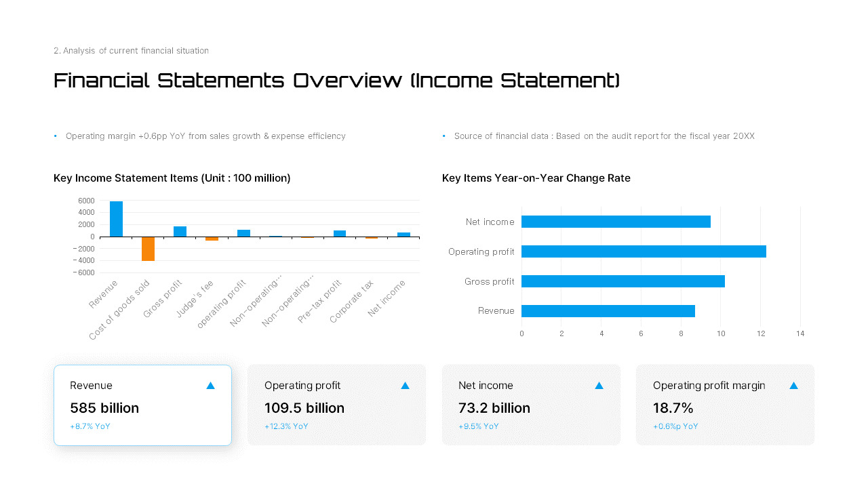This screenshot has width=868, height=488.
Task: Click the operating profit column in the left chart
Action: coord(243,233)
